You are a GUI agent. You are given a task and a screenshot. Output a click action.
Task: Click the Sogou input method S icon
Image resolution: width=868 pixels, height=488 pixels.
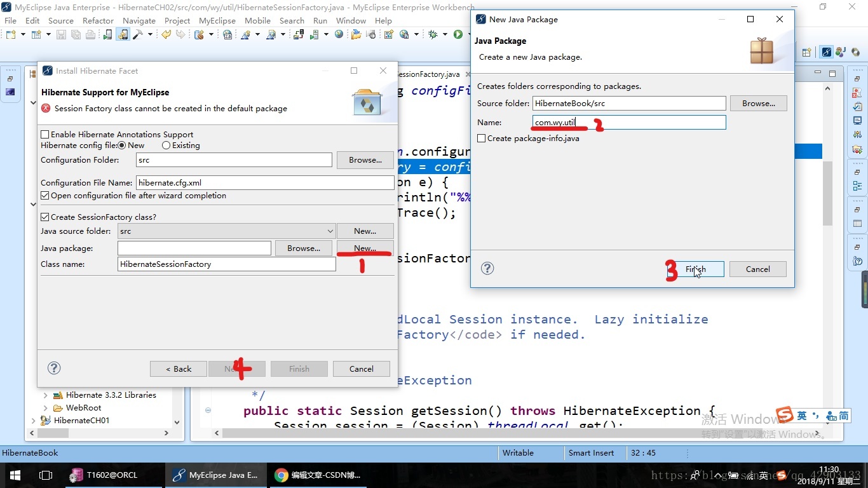785,416
